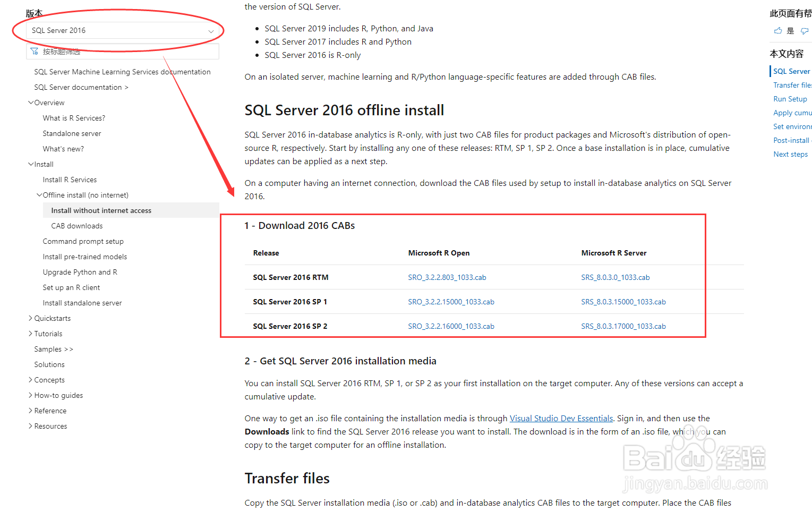Open What is R Services? page
The width and height of the screenshot is (812, 511).
point(74,118)
